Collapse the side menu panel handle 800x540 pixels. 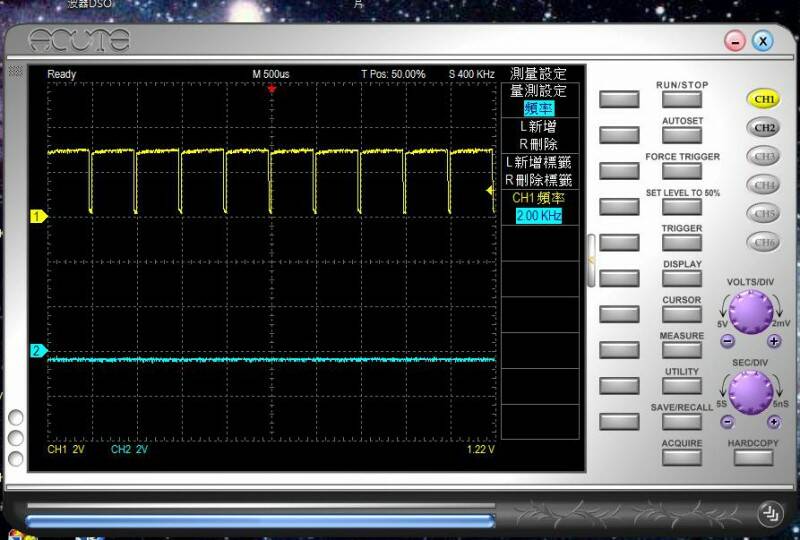(x=591, y=260)
